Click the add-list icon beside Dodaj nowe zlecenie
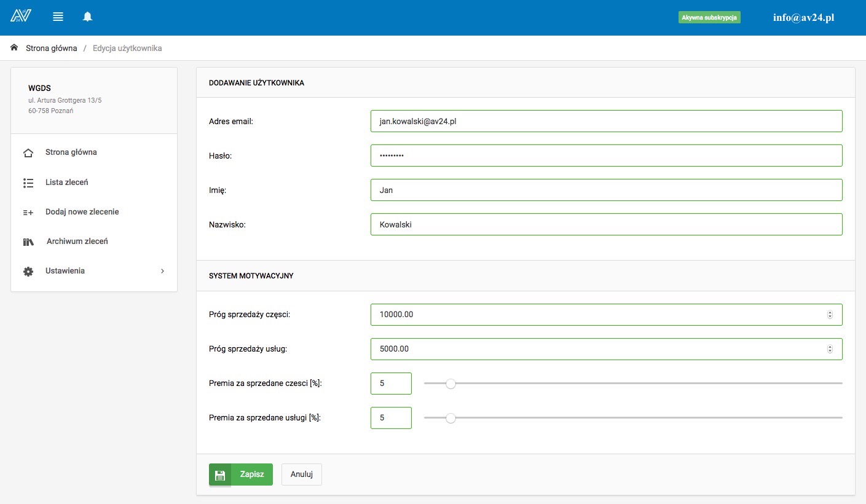This screenshot has width=866, height=504. point(28,212)
